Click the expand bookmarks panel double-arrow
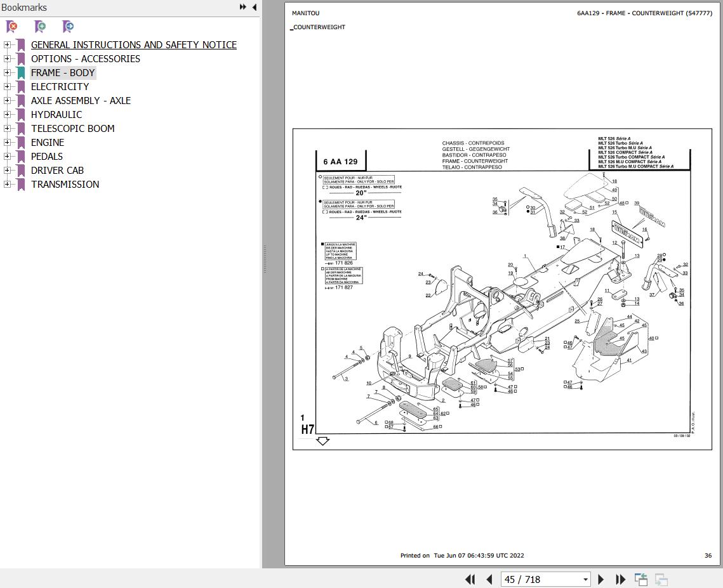723x588 pixels. tap(242, 7)
